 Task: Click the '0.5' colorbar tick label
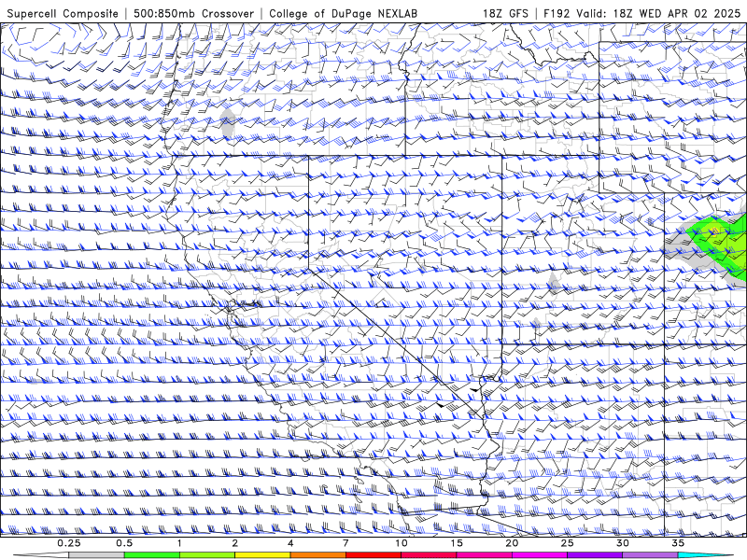click(124, 543)
